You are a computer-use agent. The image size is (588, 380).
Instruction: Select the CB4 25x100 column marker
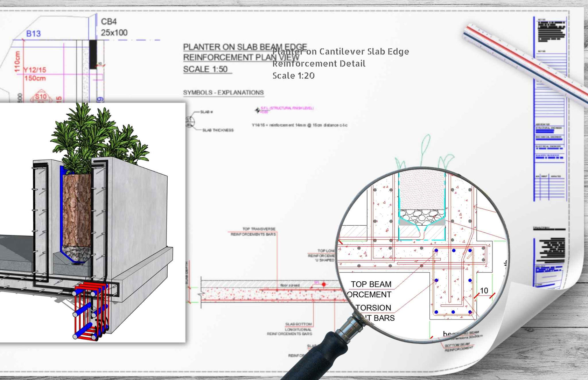[x=112, y=26]
